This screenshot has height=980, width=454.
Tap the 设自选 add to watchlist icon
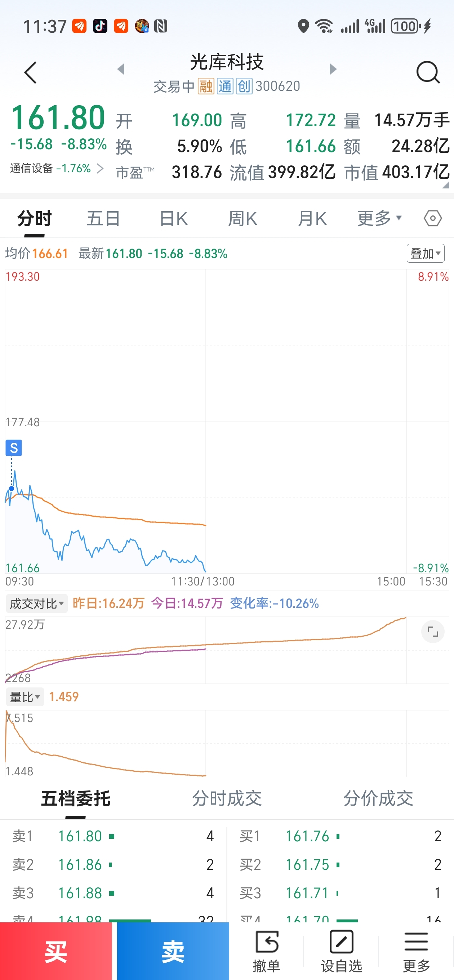[x=341, y=950]
